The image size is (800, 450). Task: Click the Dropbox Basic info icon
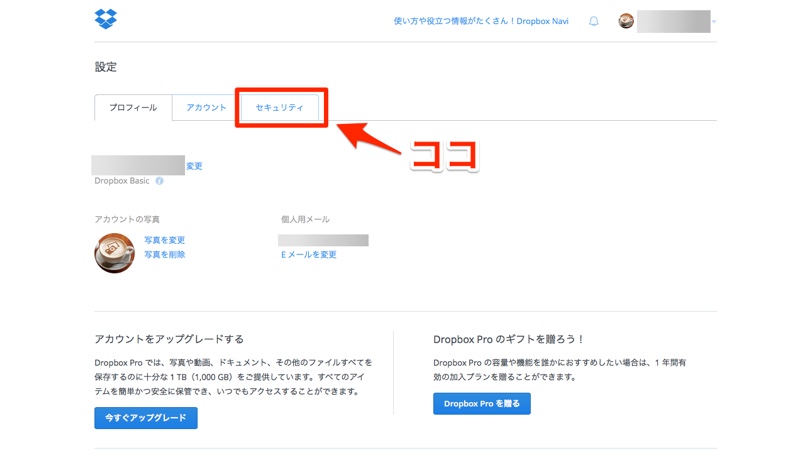click(159, 181)
